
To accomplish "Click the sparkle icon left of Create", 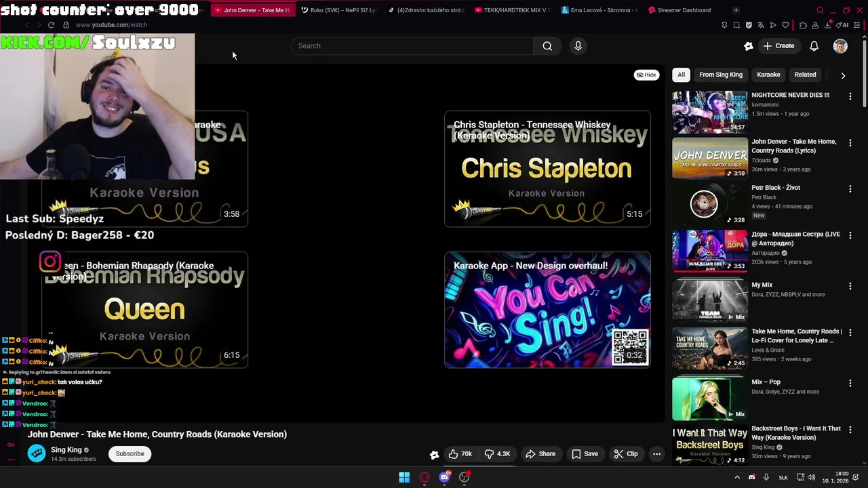I will [x=749, y=46].
